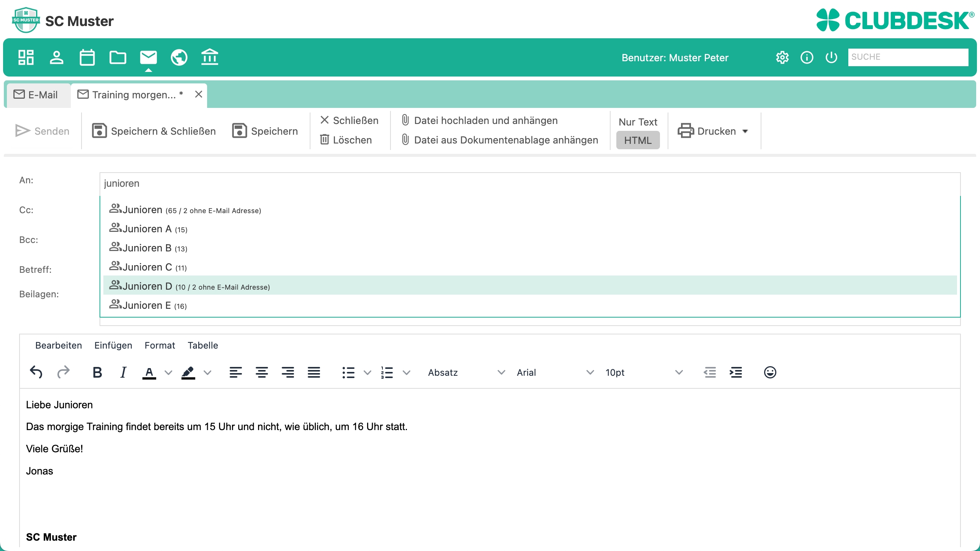This screenshot has height=551, width=980.
Task: Open the website globe icon
Action: [x=179, y=57]
